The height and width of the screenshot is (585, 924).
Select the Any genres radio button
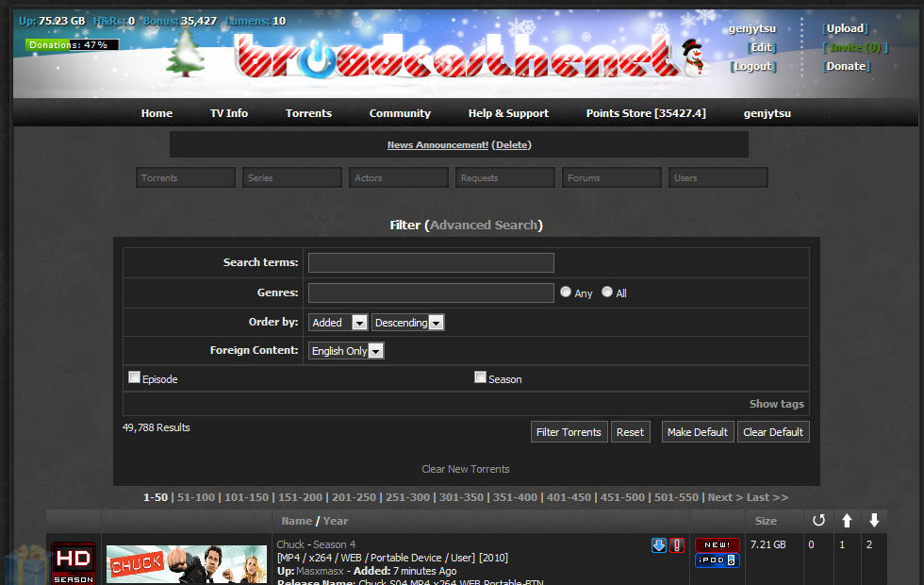point(566,292)
